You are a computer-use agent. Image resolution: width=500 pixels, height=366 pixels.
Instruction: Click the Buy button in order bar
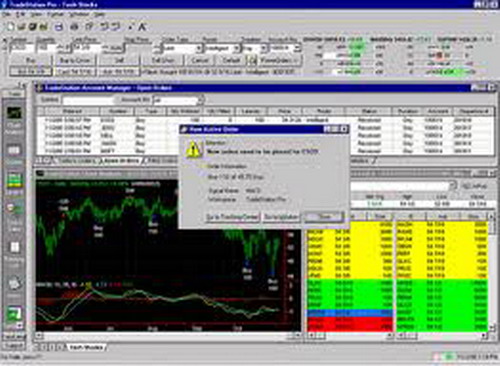30,60
